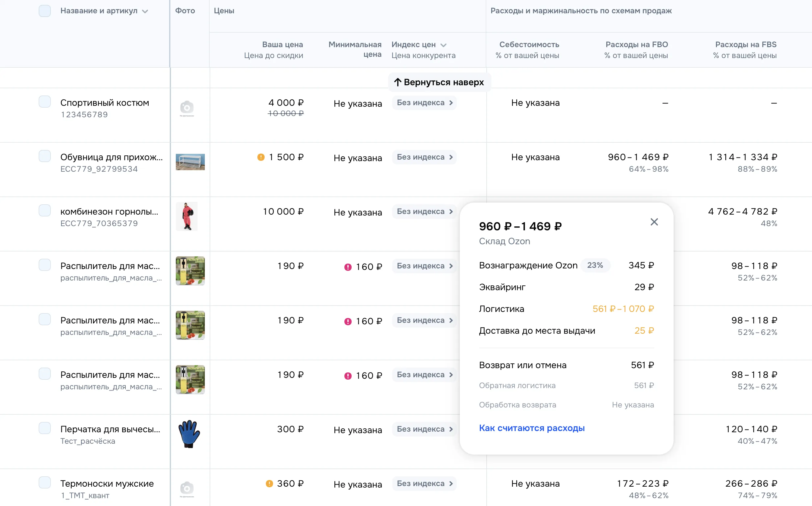Expand the Название и артикул dropdown
The image size is (812, 506).
[x=145, y=11]
